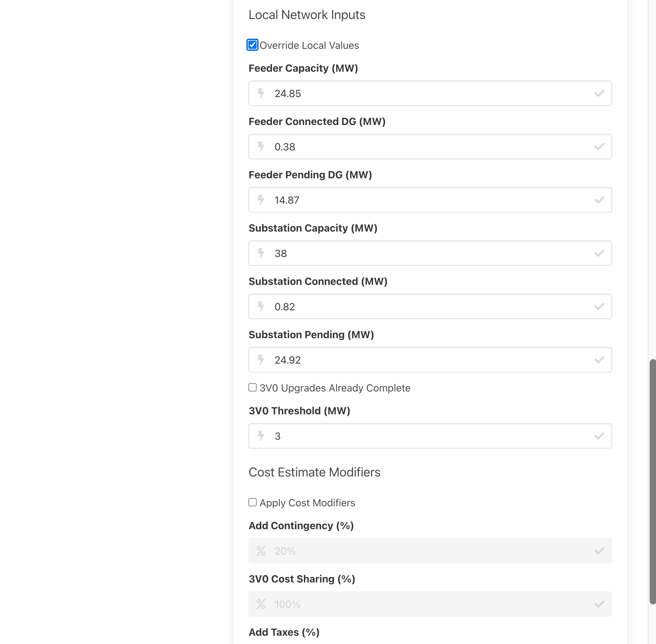Click percent icon in 3V0 Cost Sharing field

(x=261, y=604)
